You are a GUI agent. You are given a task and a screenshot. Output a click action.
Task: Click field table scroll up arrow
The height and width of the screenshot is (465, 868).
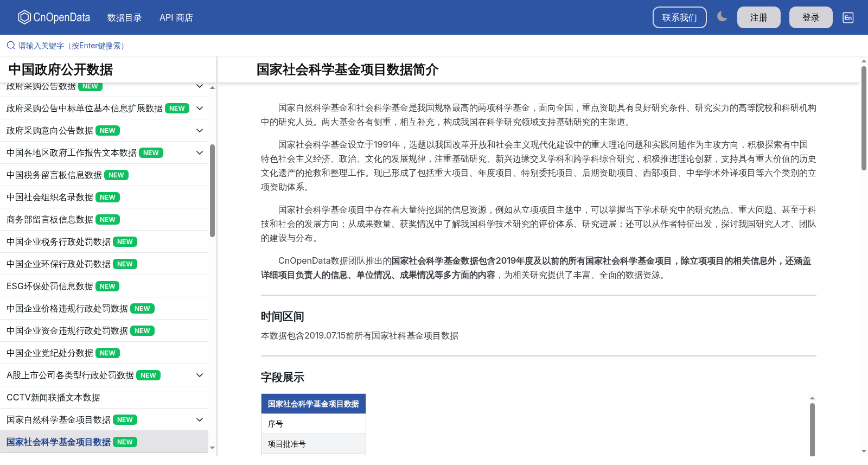pos(812,398)
